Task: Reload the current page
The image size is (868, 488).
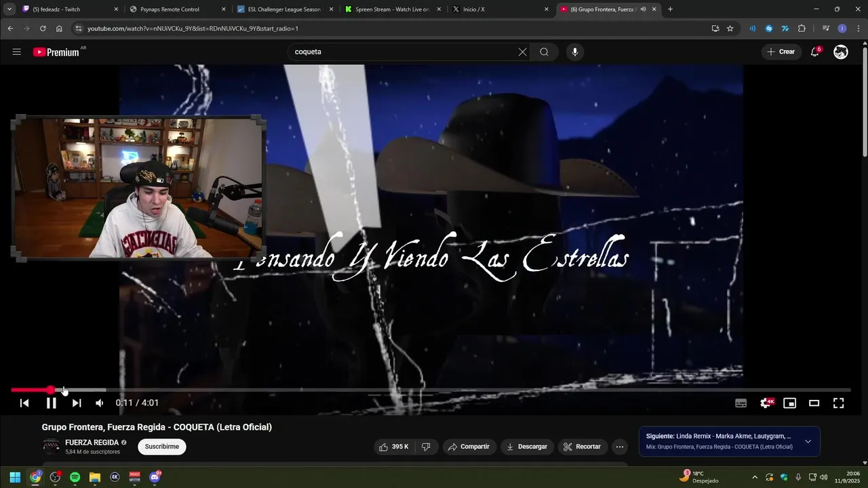Action: click(x=43, y=28)
